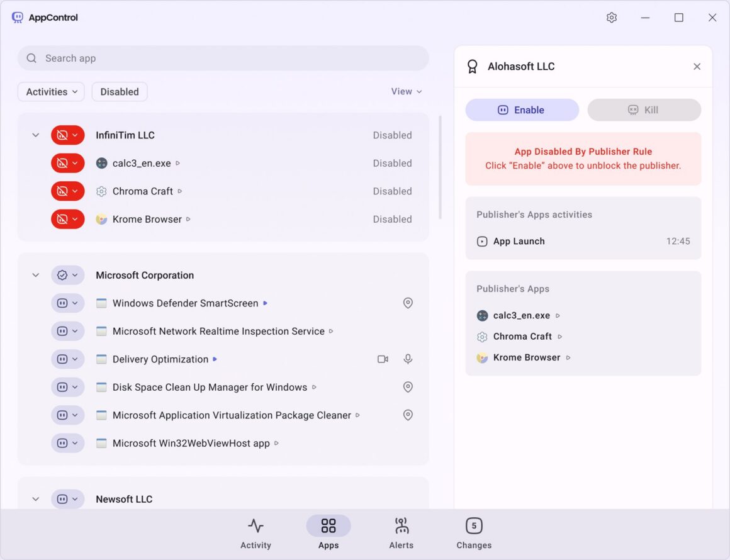
Task: Toggle red disabled control for Chroma Craft
Action: (x=67, y=191)
